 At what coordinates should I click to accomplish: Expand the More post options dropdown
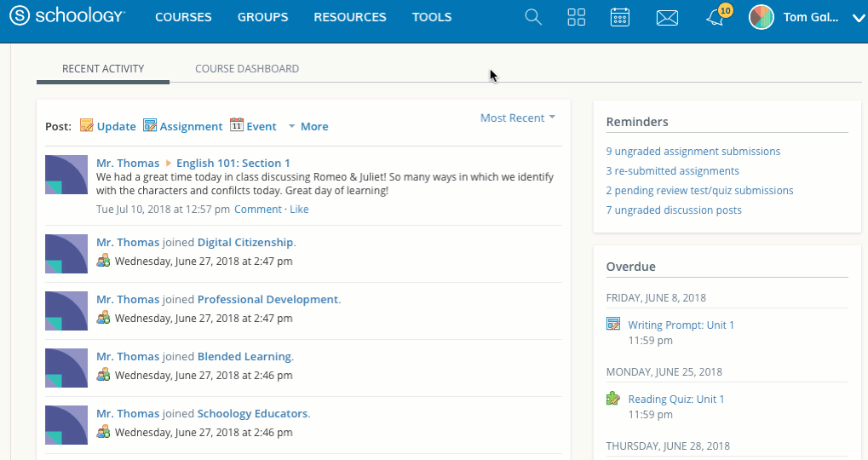308,126
